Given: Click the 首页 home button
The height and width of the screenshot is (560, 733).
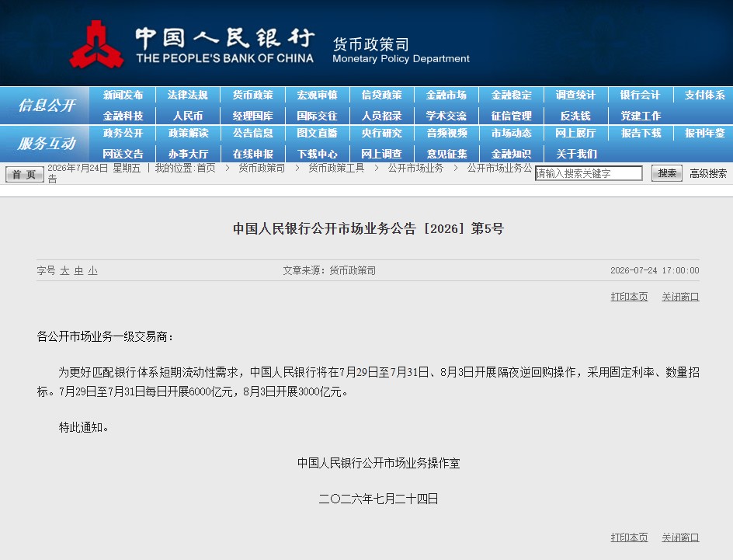Looking at the screenshot, I should (24, 174).
